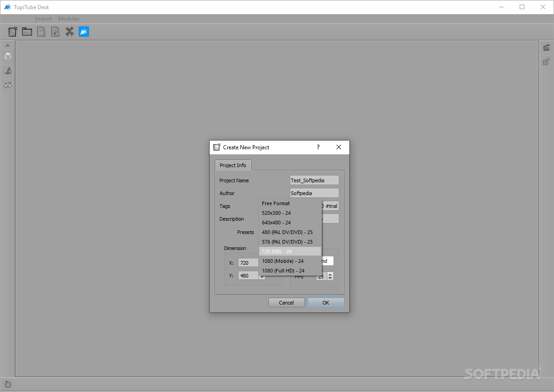554x392 pixels.
Task: Click the clock icon at bottom left
Action: click(7, 384)
